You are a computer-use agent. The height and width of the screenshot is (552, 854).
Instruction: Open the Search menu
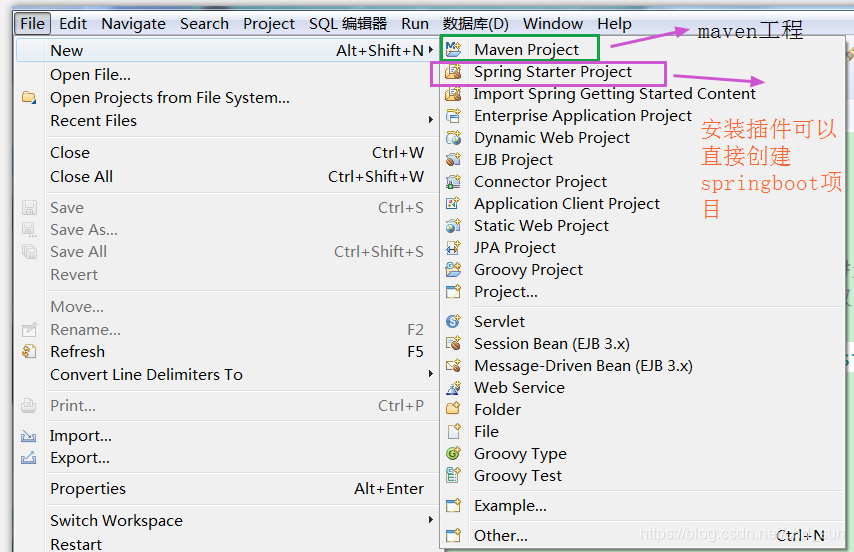click(x=204, y=23)
